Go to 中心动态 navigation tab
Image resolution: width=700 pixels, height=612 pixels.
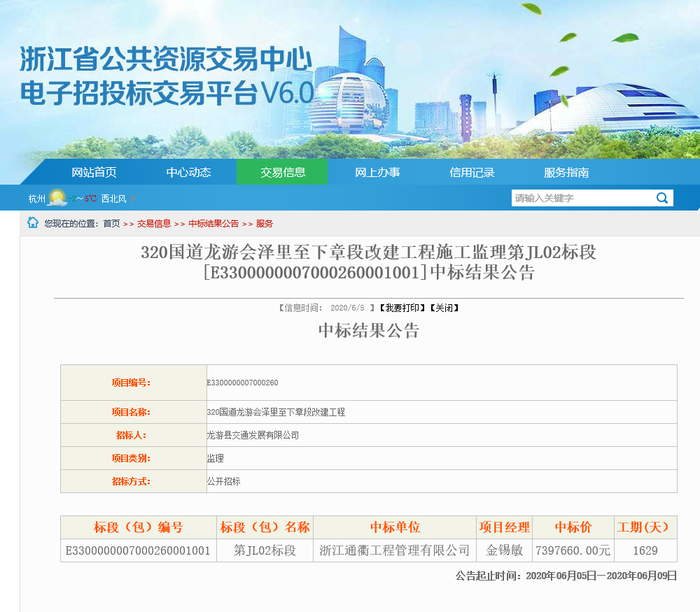click(x=188, y=172)
